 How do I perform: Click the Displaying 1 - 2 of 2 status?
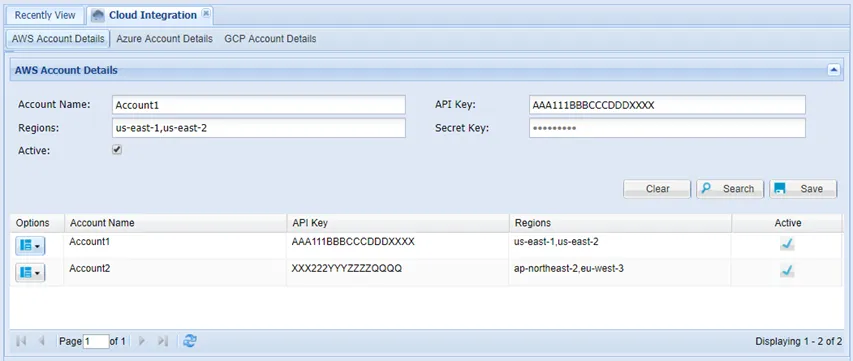pos(799,341)
